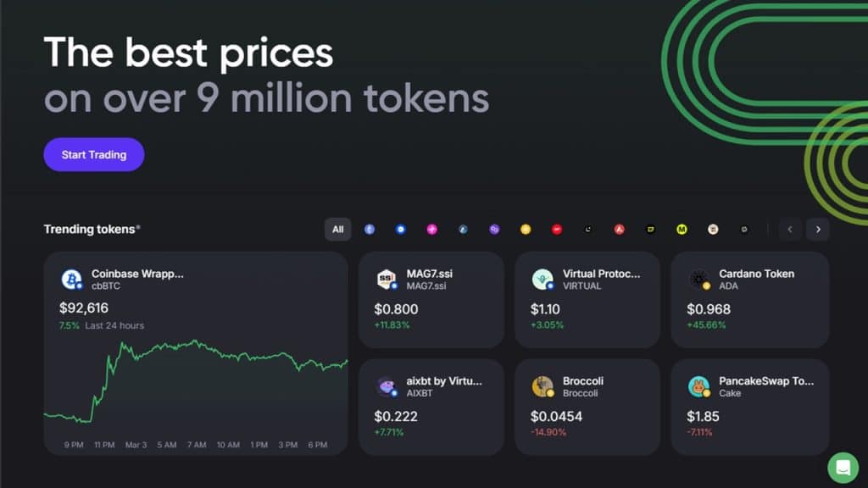Select the Avalanche network filter icon
The image size is (868, 488).
620,229
